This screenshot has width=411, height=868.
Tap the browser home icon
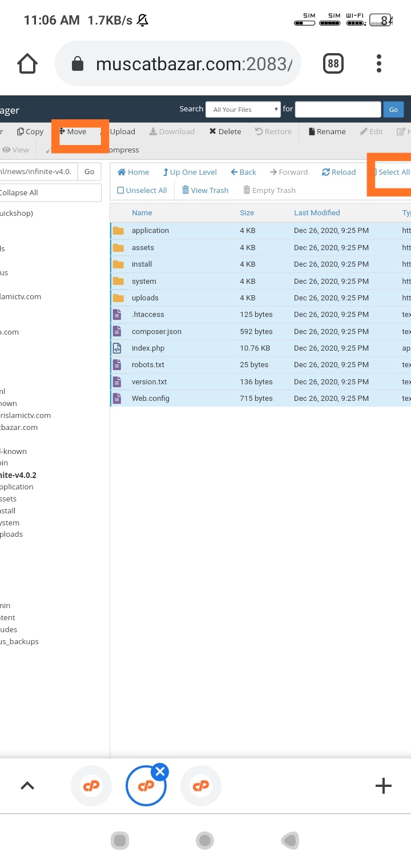[27, 63]
